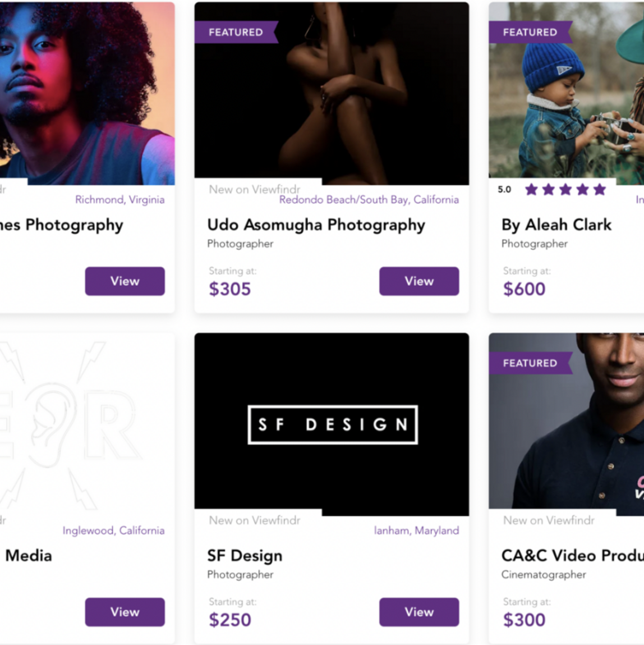644x645 pixels.
Task: Click the $305 starting price
Action: (x=229, y=289)
